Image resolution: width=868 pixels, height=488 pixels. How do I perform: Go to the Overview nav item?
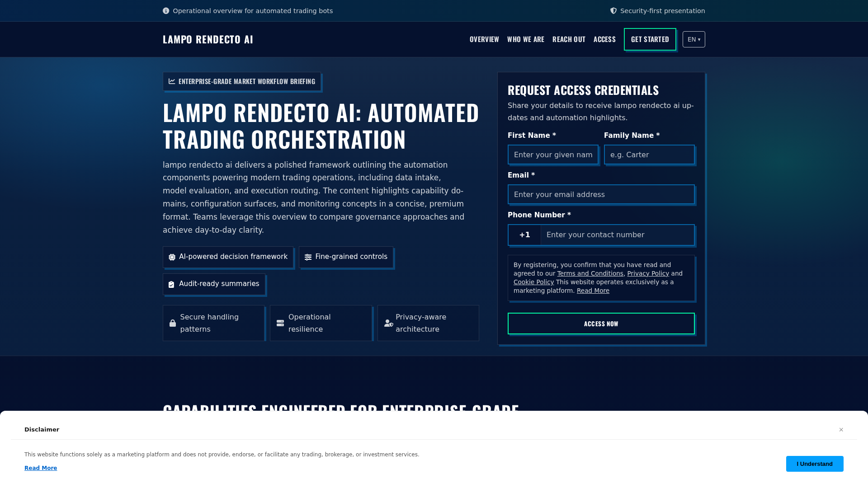484,39
